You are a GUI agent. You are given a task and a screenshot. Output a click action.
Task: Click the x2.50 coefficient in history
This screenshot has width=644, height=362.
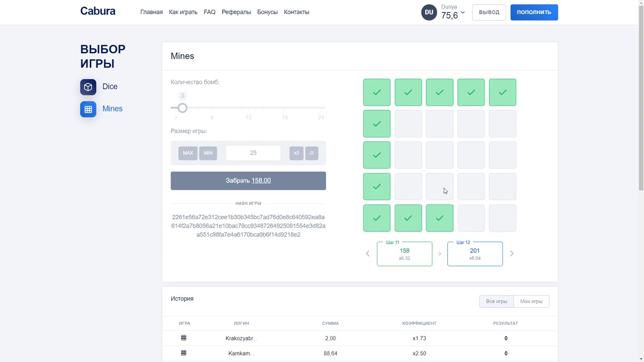(x=419, y=353)
